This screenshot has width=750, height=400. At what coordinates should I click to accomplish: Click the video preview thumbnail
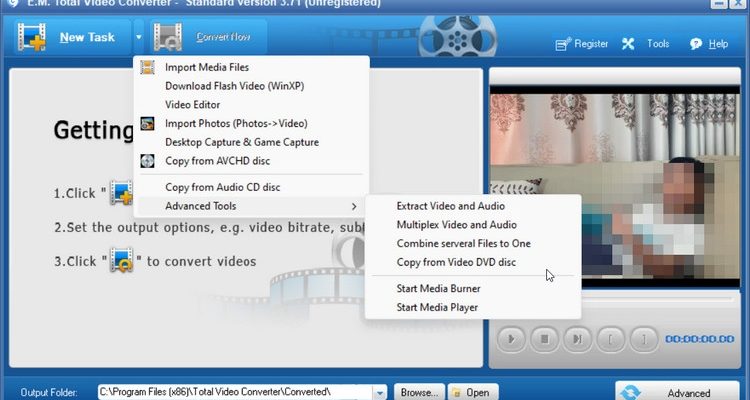tap(615, 186)
